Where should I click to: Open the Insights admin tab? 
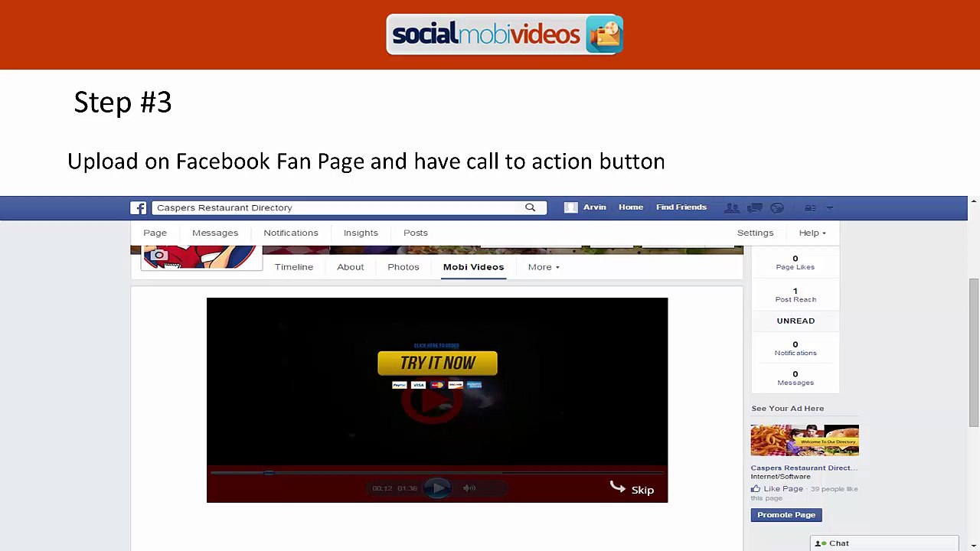tap(361, 233)
